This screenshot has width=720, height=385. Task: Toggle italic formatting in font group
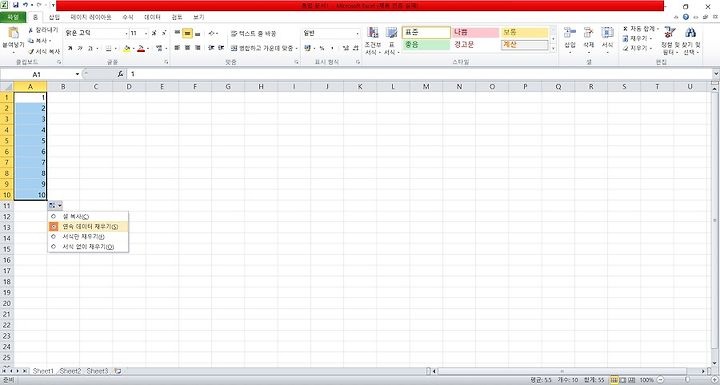point(80,48)
